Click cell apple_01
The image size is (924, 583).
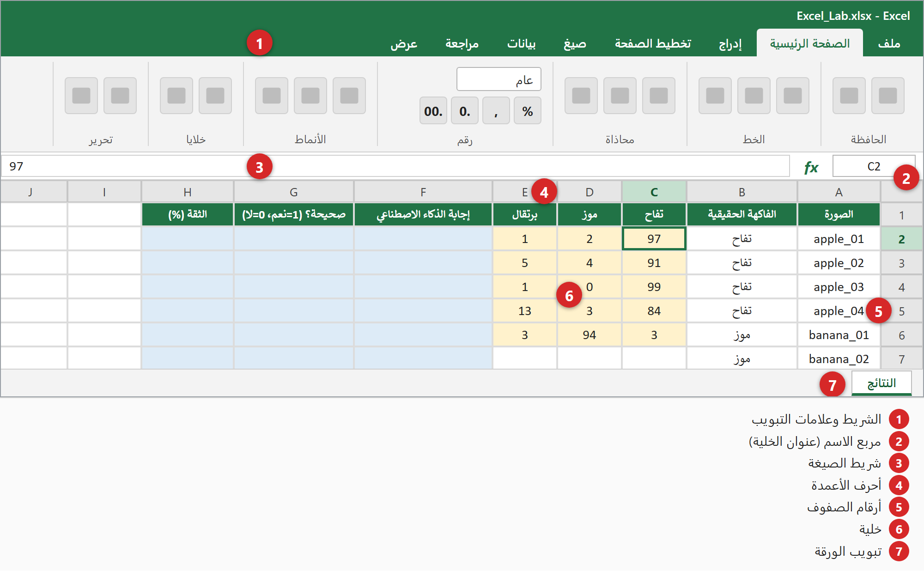pos(839,239)
